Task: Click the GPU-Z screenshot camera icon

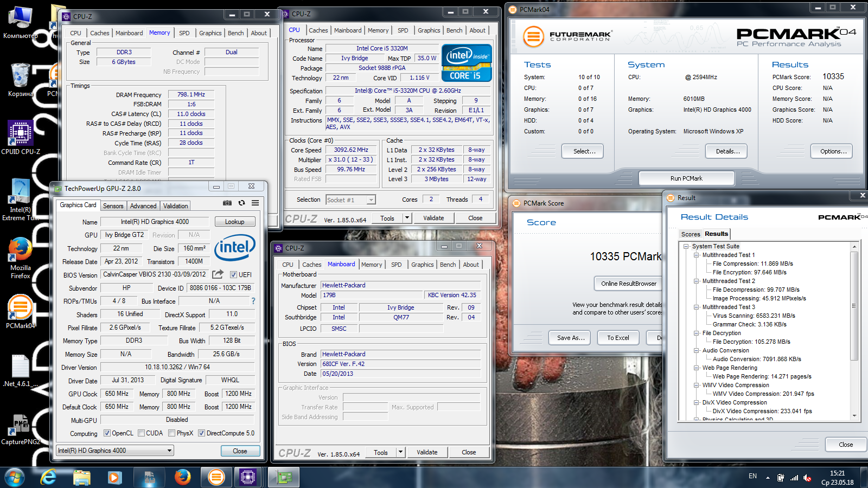Action: (x=227, y=203)
